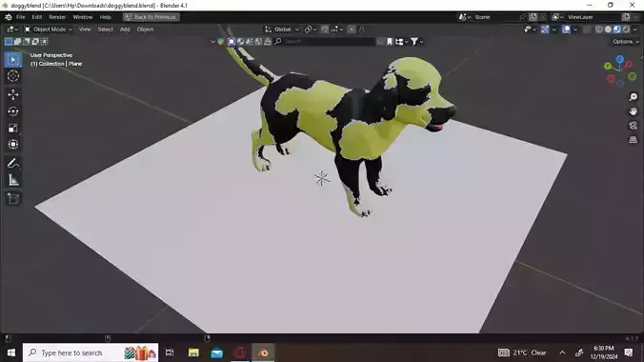Open the viewport View menu

coord(85,30)
